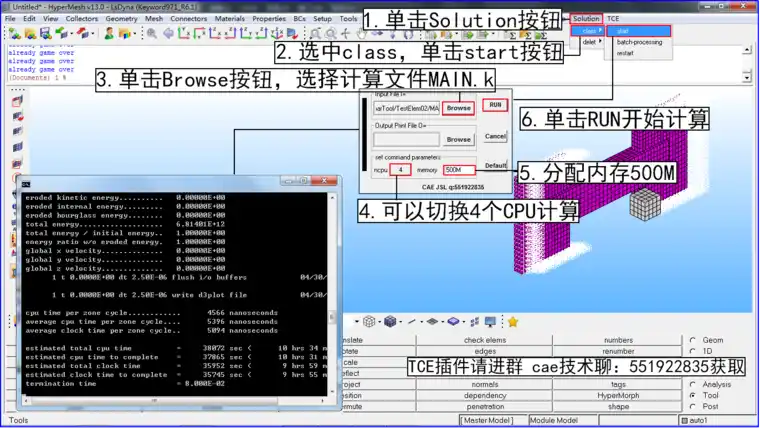
Task: Click the New Model toolbar icon
Action: [15, 33]
